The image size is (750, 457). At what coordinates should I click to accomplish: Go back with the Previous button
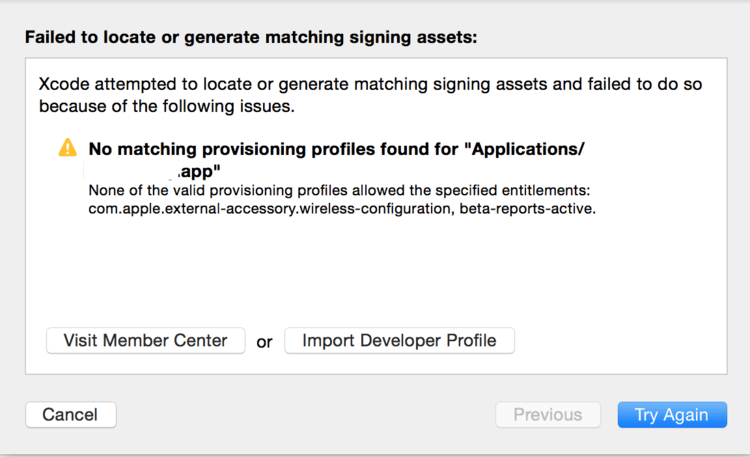(548, 414)
